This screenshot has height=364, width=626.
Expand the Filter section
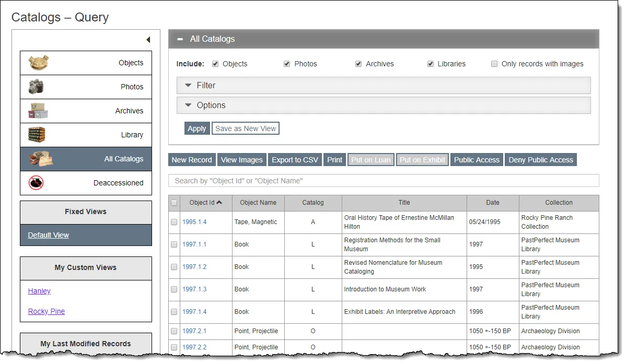pos(384,86)
